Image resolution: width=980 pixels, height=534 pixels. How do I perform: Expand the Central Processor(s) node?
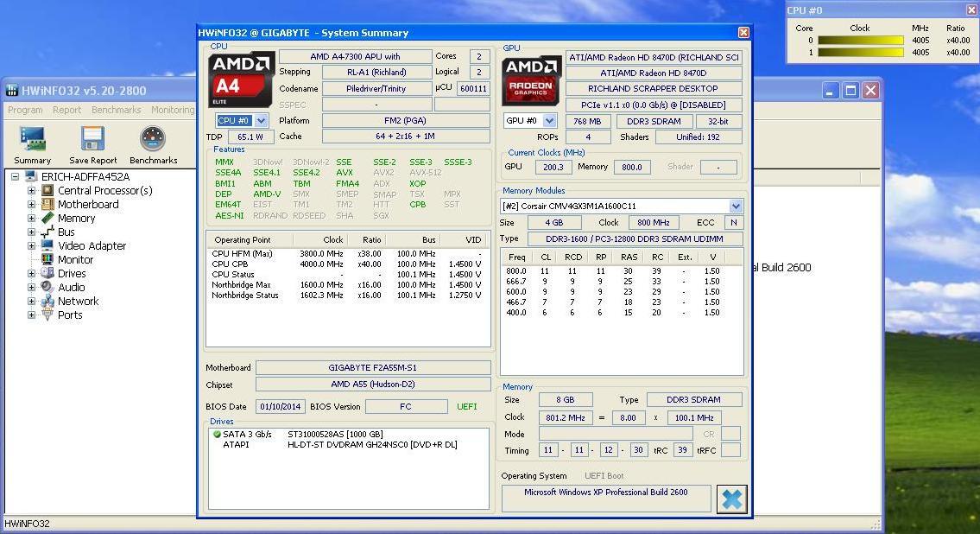(x=31, y=190)
